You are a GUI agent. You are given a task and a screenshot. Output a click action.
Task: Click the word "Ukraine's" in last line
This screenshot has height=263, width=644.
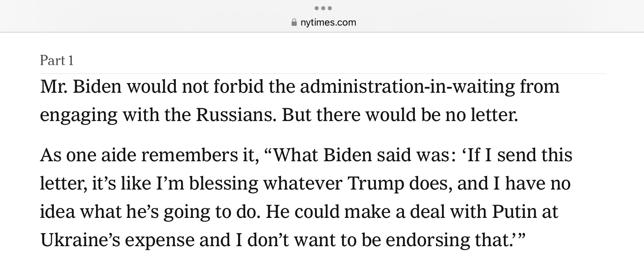tap(80, 240)
